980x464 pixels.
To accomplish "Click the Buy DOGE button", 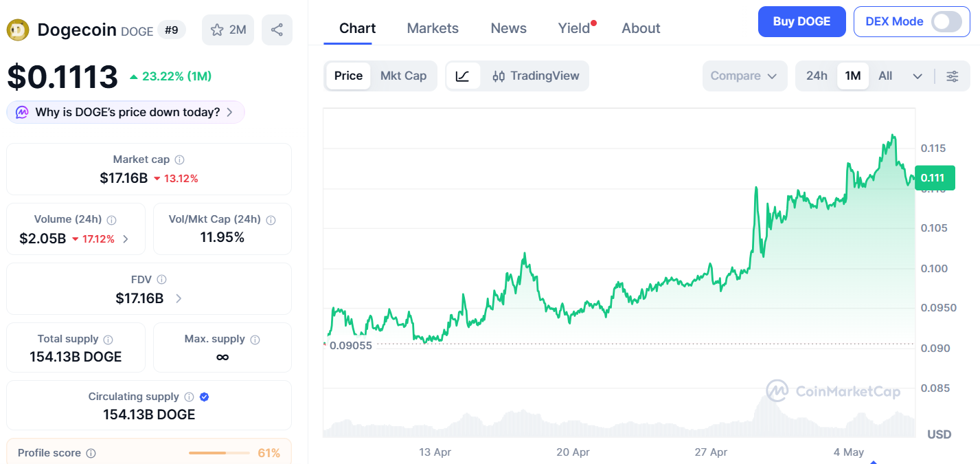I will 801,21.
